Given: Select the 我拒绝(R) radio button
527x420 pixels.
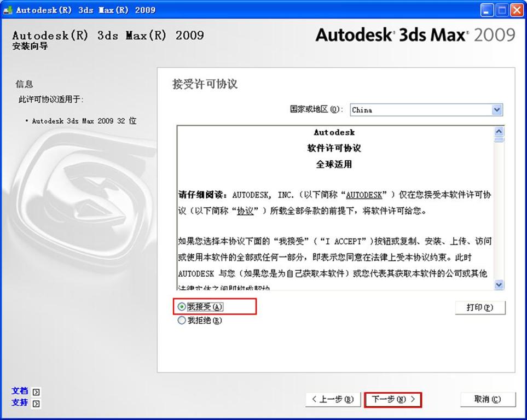Looking at the screenshot, I should tap(200, 320).
